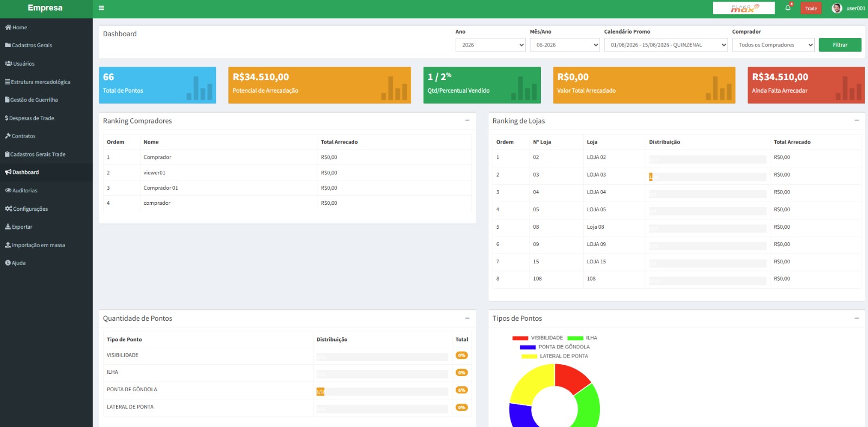Collapse the Quantidade de Pontos panel
The image size is (868, 427).
pos(467,318)
